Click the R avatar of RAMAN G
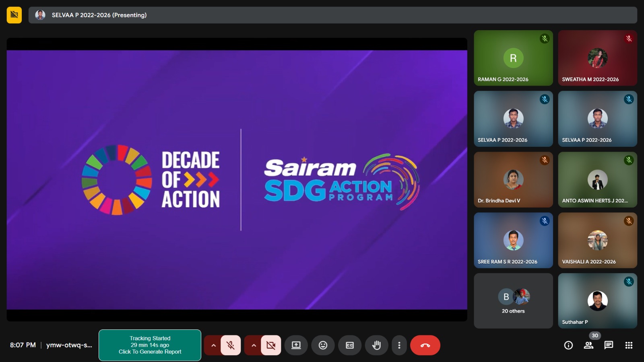 [513, 58]
